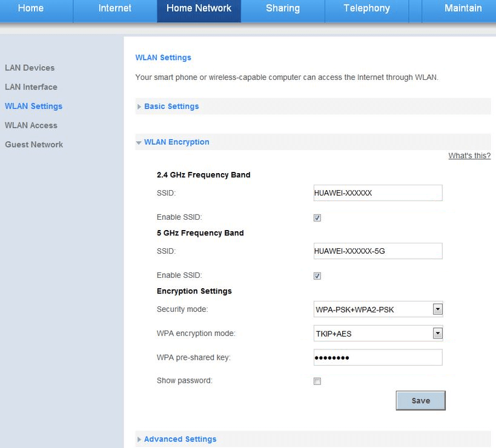Go to the Telephony tab
The height and width of the screenshot is (448, 496).
point(366,8)
